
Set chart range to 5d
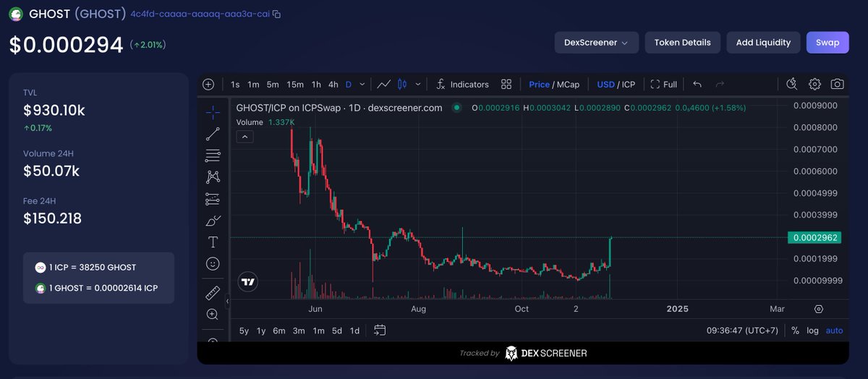tap(337, 331)
